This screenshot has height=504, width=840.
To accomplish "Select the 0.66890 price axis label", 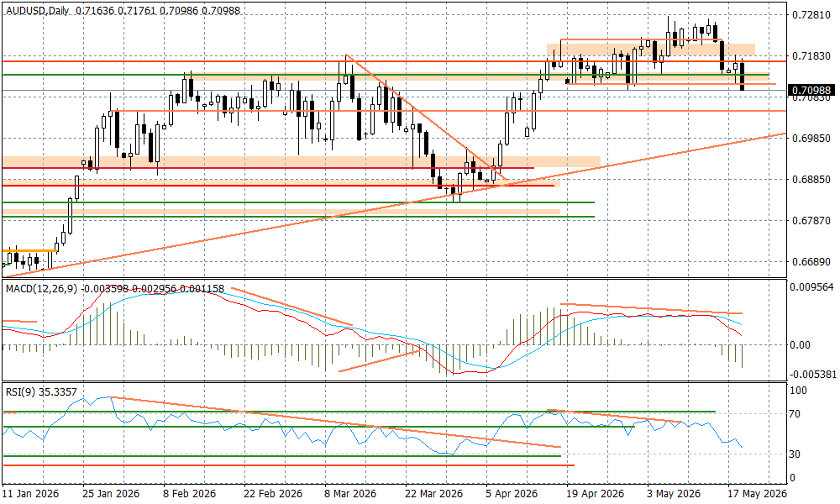I will click(811, 262).
